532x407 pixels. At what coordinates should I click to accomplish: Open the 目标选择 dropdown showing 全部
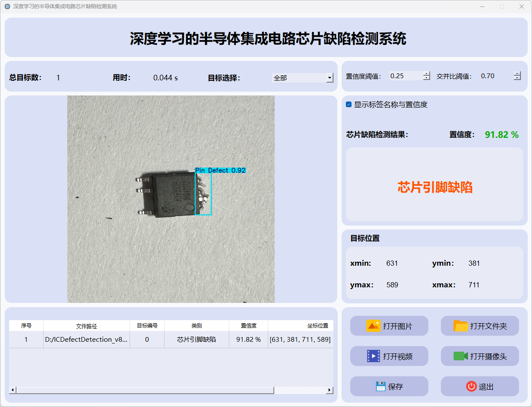click(x=330, y=78)
